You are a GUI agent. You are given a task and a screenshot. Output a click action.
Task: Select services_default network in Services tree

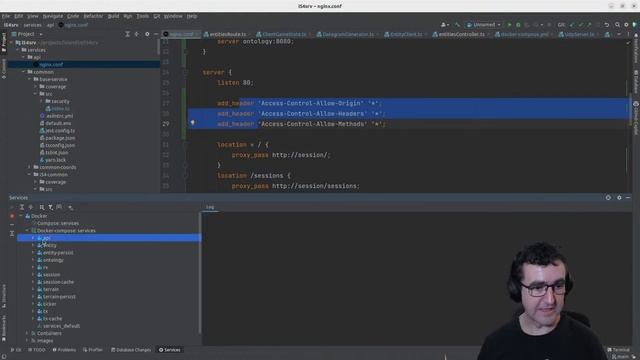[x=58, y=326]
